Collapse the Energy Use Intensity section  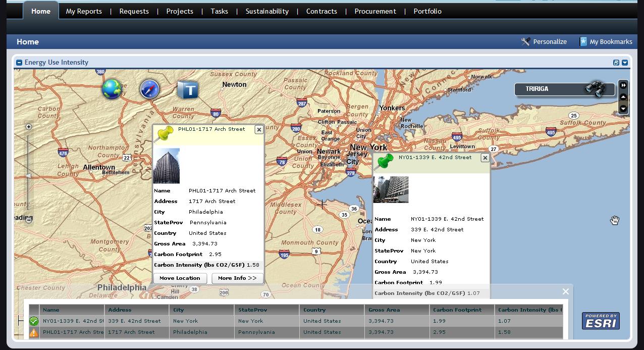click(19, 63)
